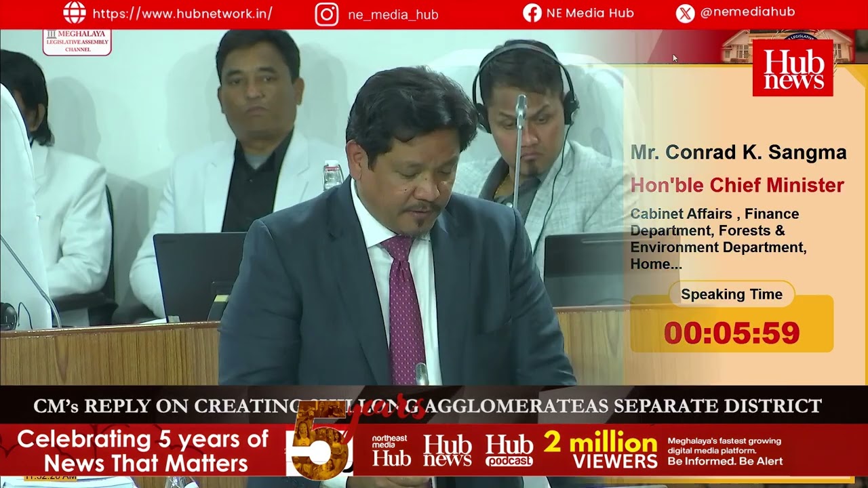This screenshot has width=868, height=488.
Task: Click the 00:05:59 speaking timer
Action: [x=732, y=333]
